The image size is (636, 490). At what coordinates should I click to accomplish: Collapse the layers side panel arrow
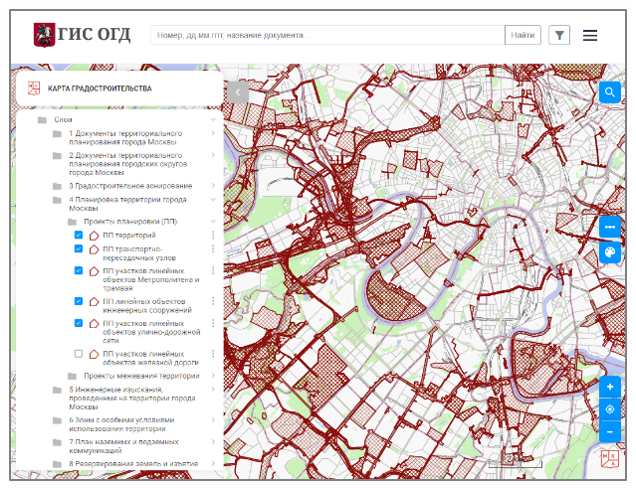point(237,92)
